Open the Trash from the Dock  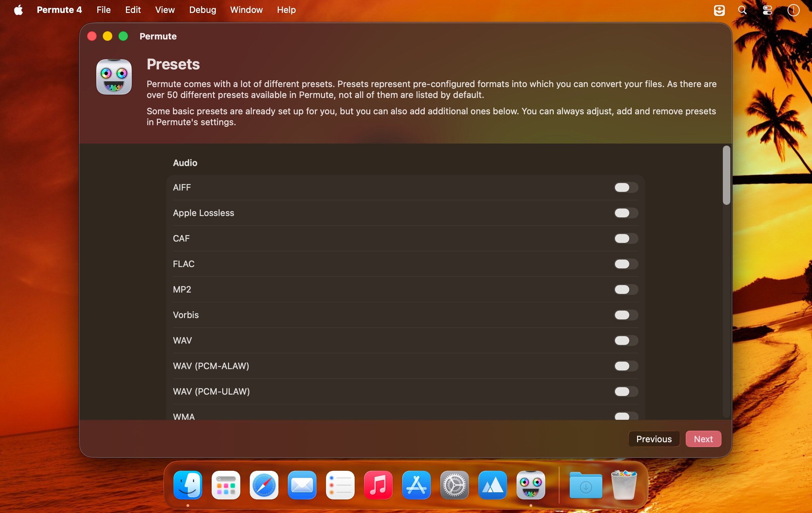click(624, 485)
